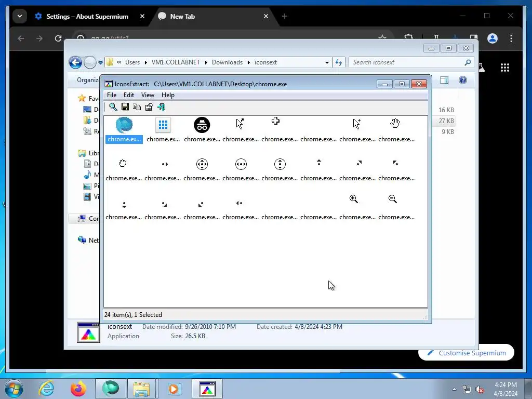Open the Help menu in IconsExtract
532x399 pixels.
[168, 95]
